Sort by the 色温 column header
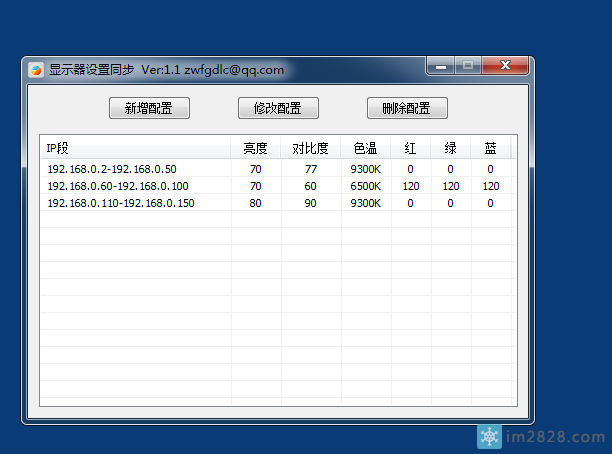612x454 pixels. click(365, 148)
